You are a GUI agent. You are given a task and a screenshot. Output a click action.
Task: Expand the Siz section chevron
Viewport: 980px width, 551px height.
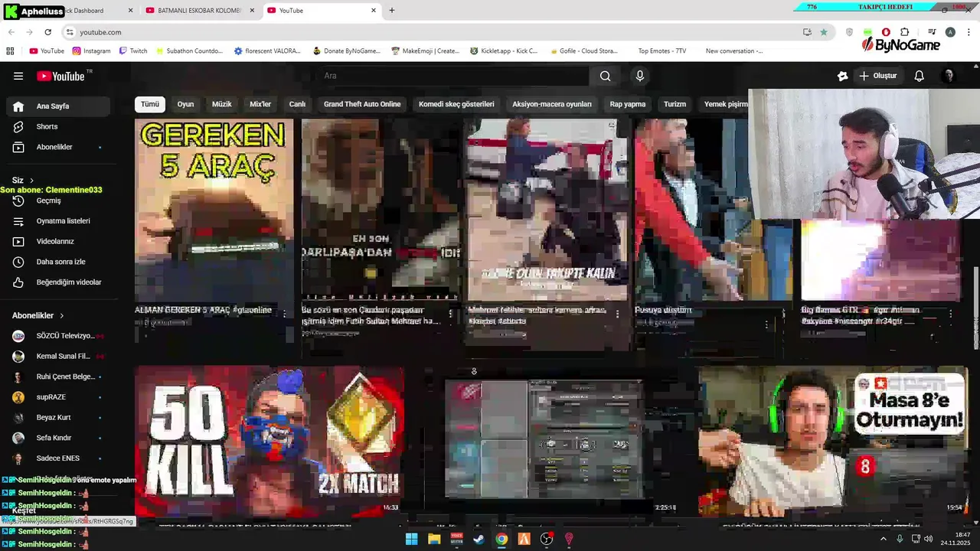click(x=31, y=181)
